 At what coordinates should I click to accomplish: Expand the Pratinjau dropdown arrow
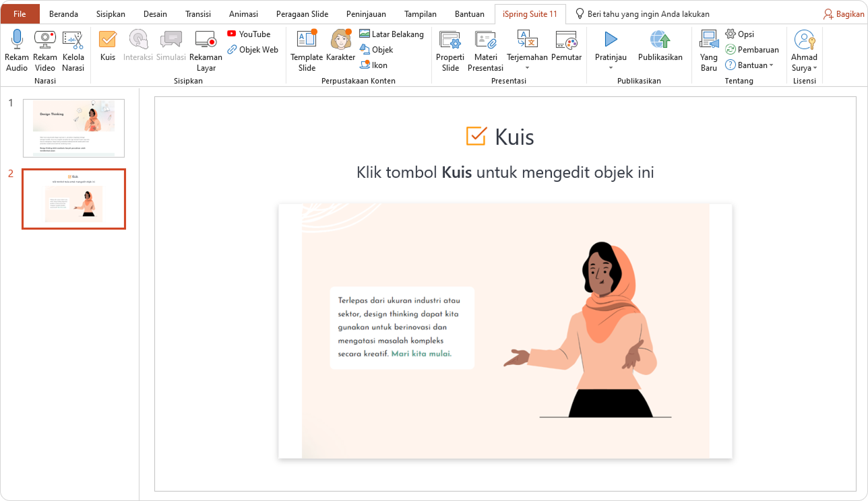[x=611, y=67]
